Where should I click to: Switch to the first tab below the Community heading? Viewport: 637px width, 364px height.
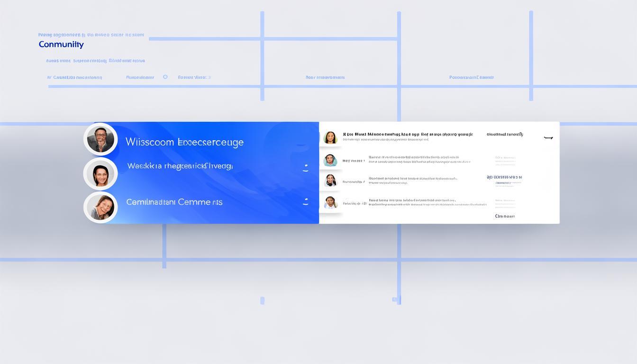pyautogui.click(x=75, y=77)
